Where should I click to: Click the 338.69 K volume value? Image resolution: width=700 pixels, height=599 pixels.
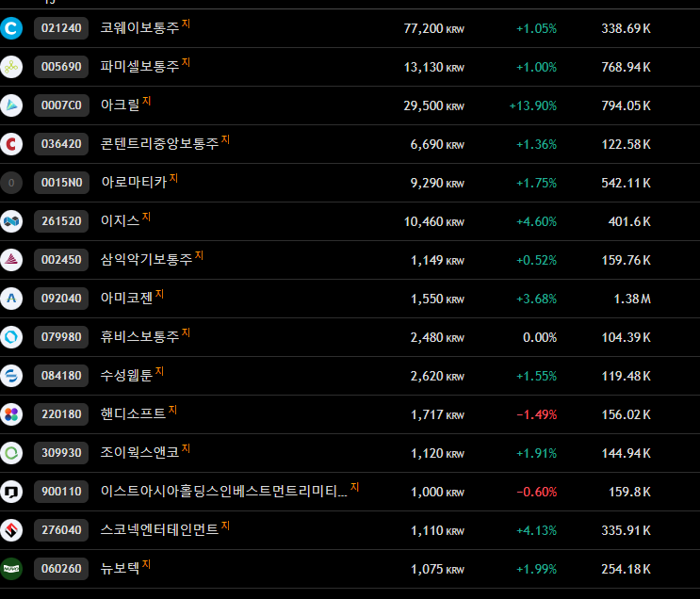[626, 29]
